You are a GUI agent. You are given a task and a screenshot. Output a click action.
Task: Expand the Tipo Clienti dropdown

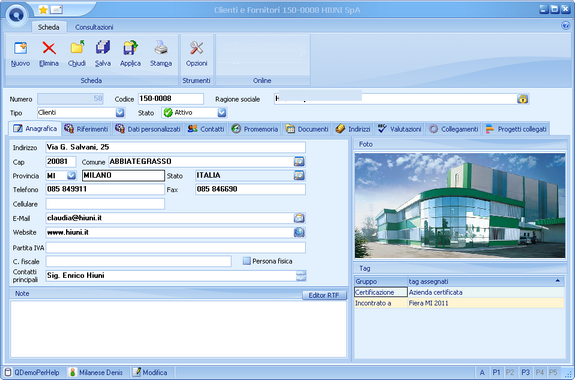pyautogui.click(x=120, y=113)
